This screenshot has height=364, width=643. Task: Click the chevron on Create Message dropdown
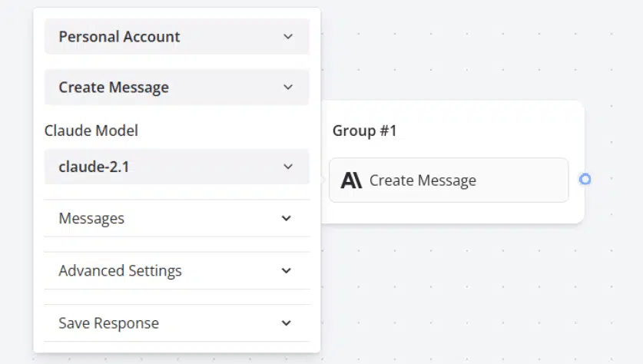point(288,87)
